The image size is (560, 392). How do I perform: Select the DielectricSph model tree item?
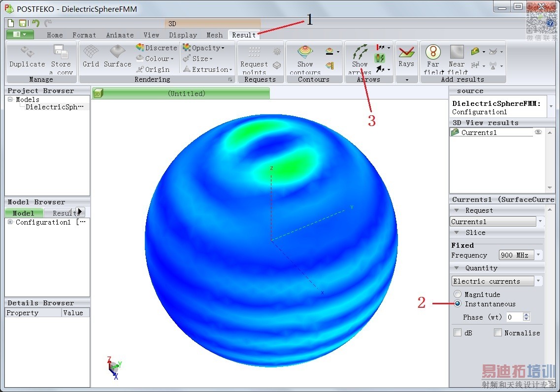(x=55, y=107)
